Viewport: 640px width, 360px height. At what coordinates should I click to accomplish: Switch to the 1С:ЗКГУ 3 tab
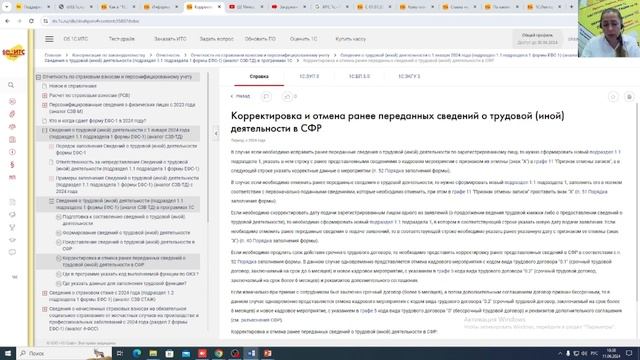pos(409,76)
